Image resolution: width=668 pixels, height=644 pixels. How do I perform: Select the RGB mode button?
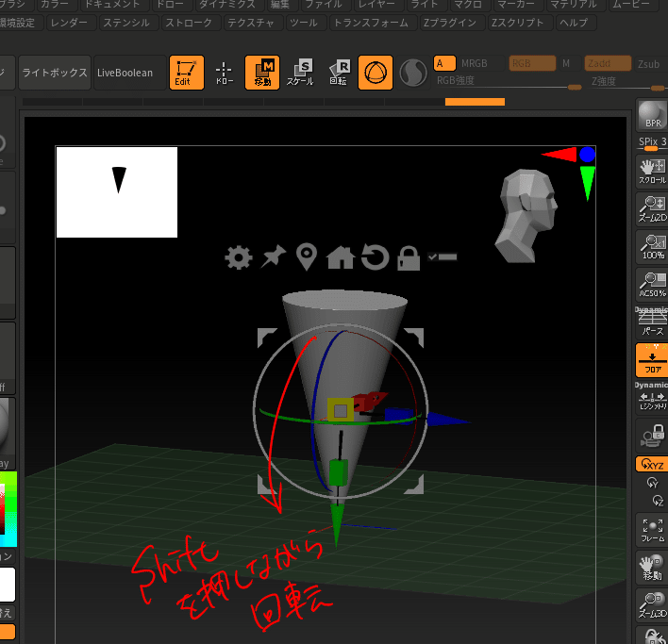coord(532,63)
